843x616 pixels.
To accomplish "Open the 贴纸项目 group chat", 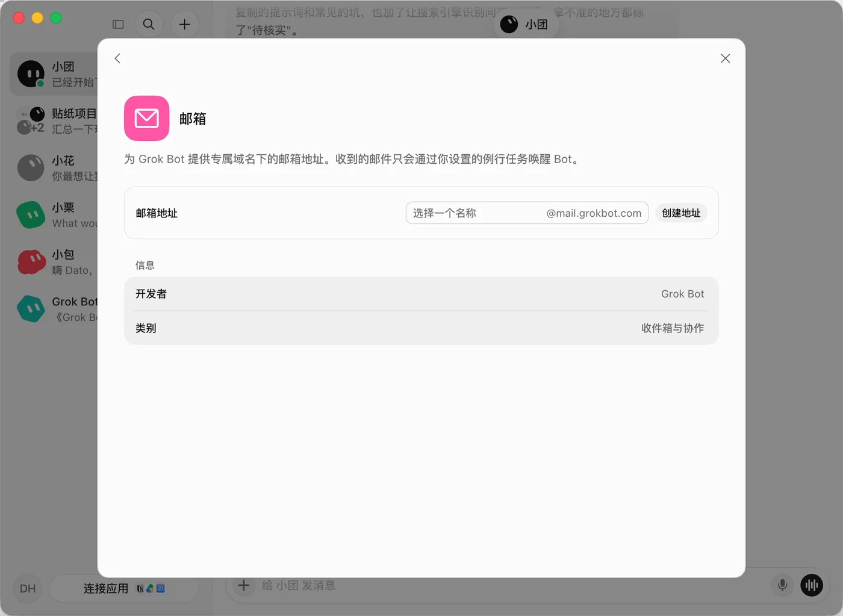I will [x=54, y=121].
